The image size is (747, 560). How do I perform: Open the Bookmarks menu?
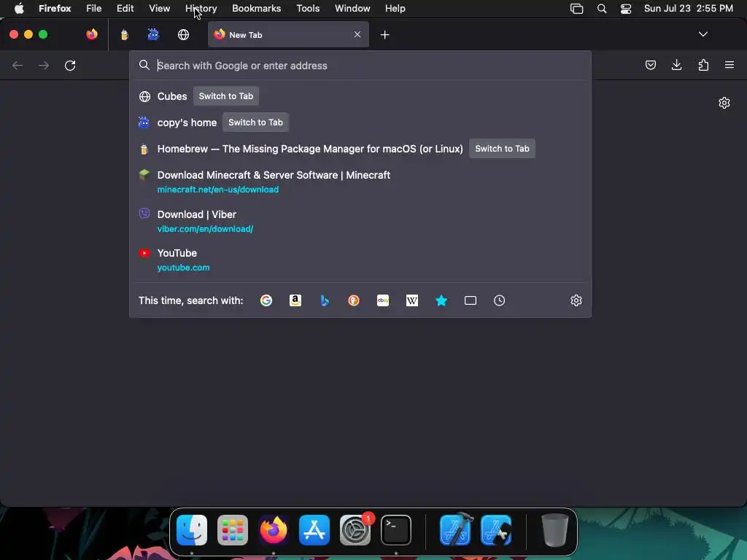[x=256, y=9]
